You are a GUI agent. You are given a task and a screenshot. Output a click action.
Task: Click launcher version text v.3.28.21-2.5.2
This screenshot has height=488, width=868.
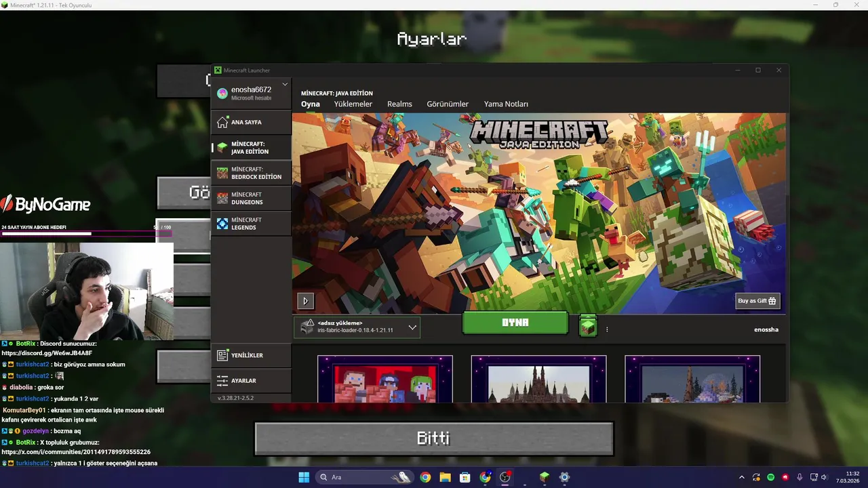click(x=235, y=398)
